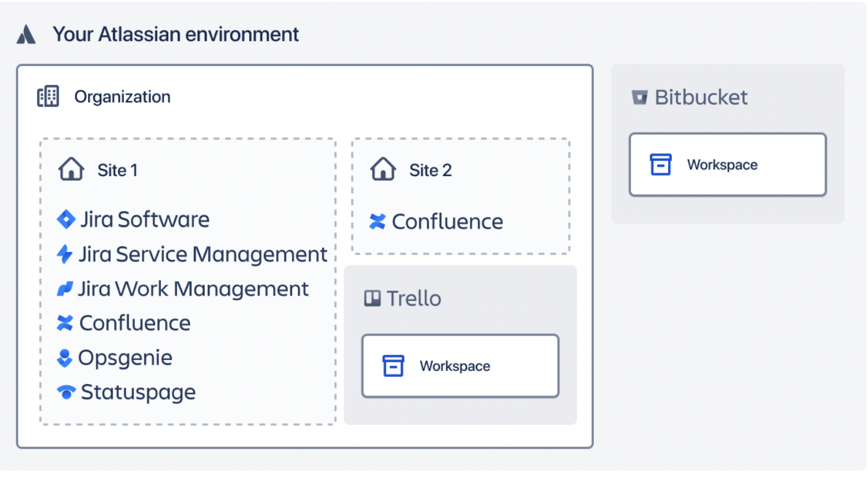Click the home icon beside Site 1
Screen dimensions: 868x477
click(x=71, y=169)
